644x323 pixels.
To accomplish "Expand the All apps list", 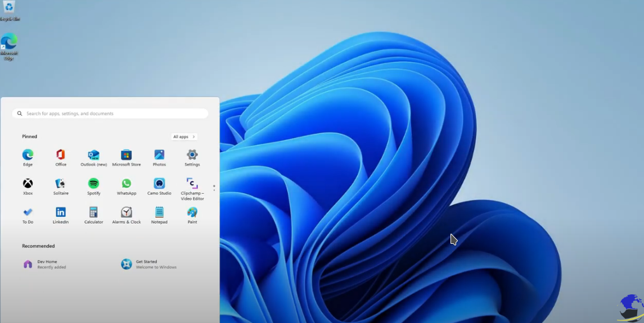I will click(x=184, y=137).
